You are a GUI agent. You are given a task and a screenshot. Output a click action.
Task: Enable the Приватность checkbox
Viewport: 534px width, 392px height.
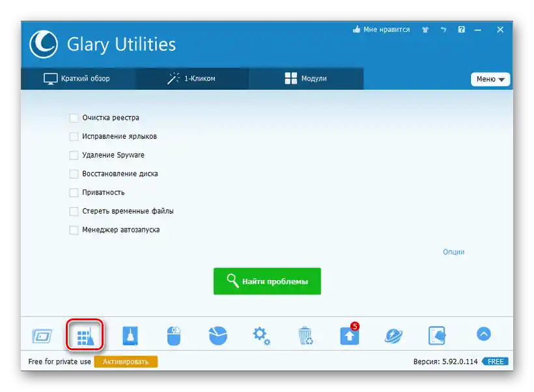point(74,193)
